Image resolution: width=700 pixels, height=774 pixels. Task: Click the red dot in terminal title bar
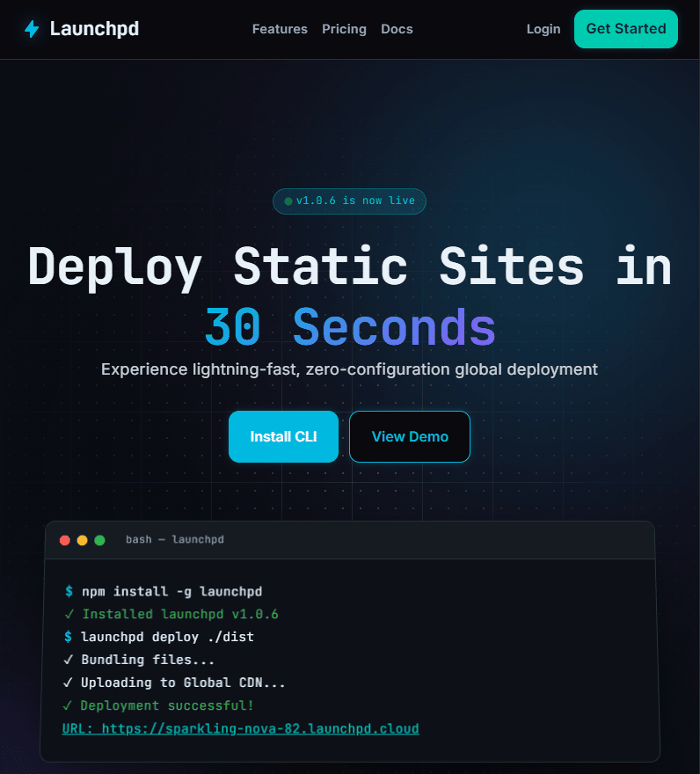(x=65, y=540)
